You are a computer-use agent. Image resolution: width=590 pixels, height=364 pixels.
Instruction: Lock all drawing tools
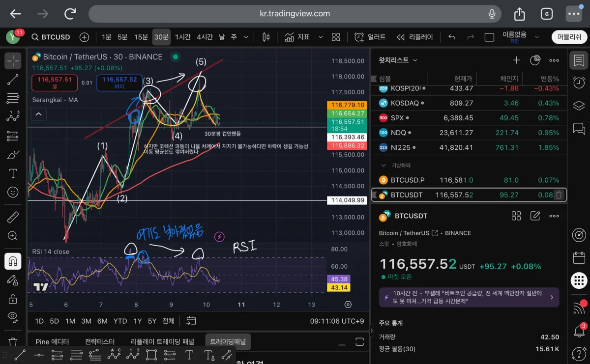[13, 298]
